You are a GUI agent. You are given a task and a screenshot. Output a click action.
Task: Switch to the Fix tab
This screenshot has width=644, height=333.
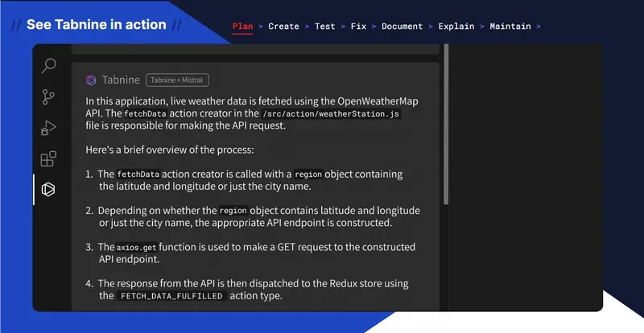click(358, 27)
